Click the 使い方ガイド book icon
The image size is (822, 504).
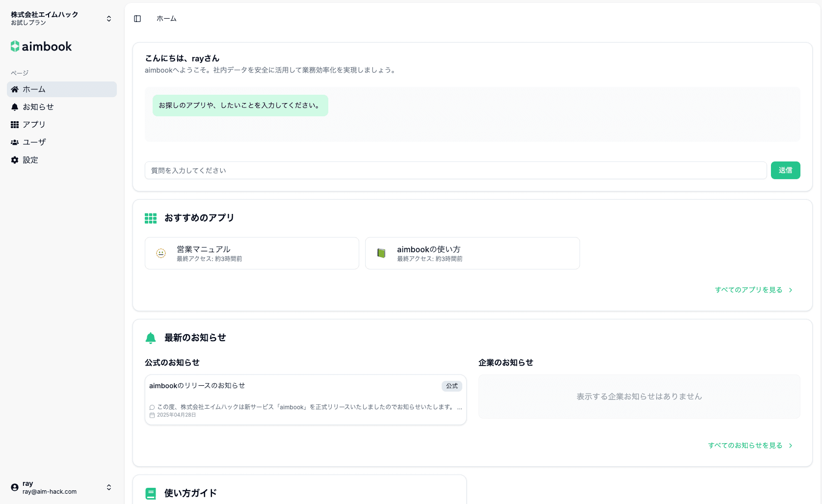point(151,493)
